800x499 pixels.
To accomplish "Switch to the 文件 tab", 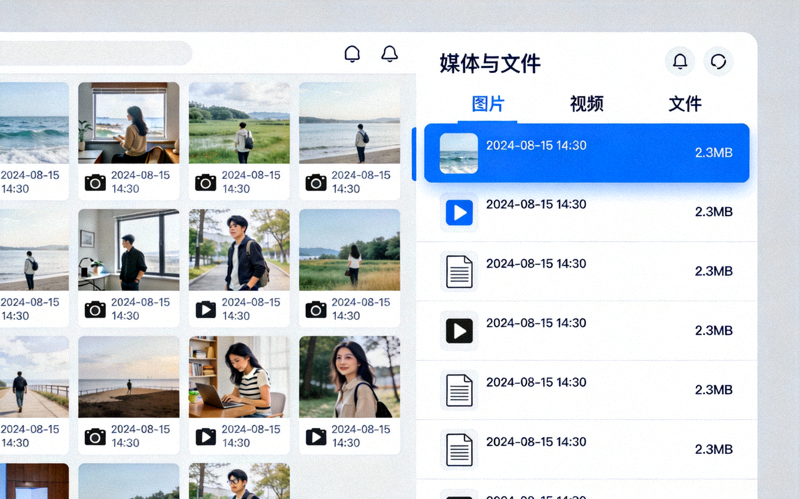I will (685, 104).
